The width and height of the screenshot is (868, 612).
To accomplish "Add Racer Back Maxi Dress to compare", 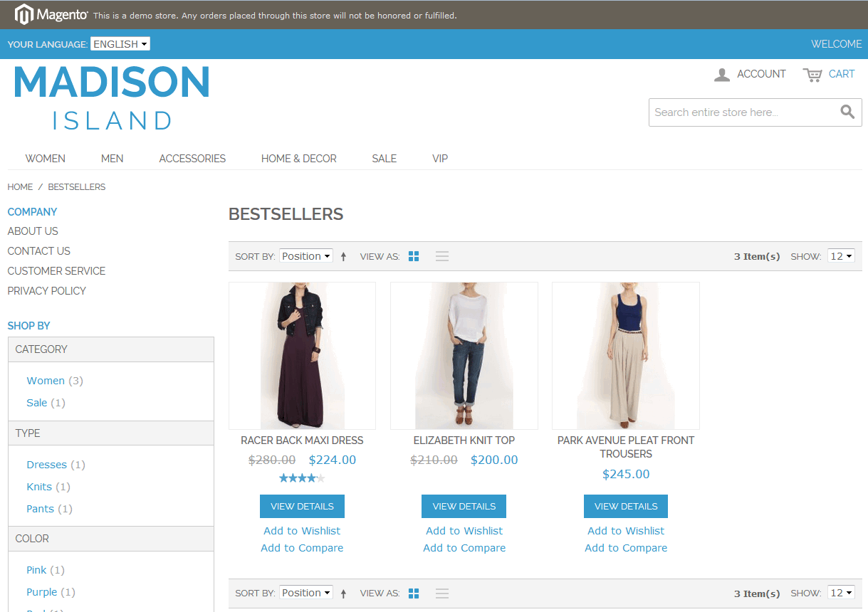I will [302, 548].
